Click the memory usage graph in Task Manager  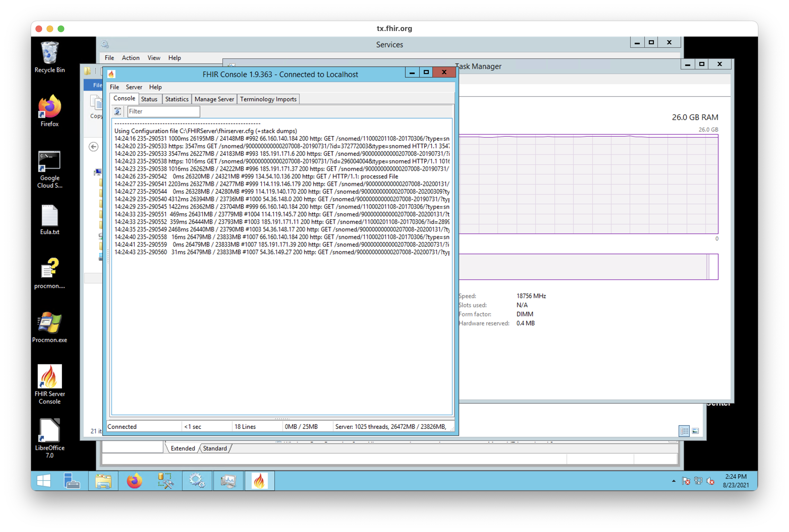(588, 184)
